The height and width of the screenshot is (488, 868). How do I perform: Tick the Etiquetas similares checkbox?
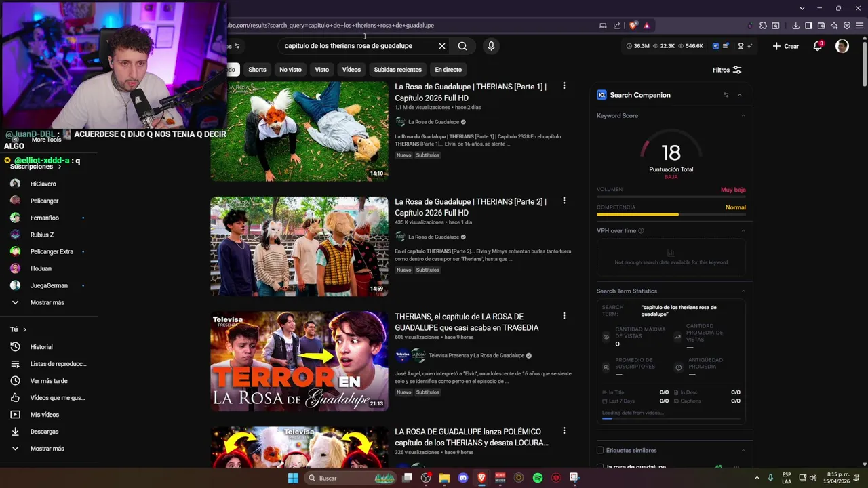point(600,451)
